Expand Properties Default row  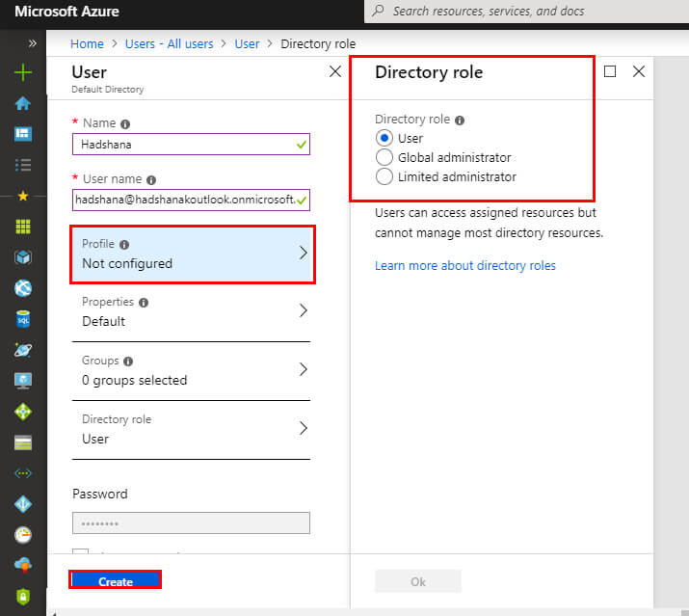pos(191,311)
